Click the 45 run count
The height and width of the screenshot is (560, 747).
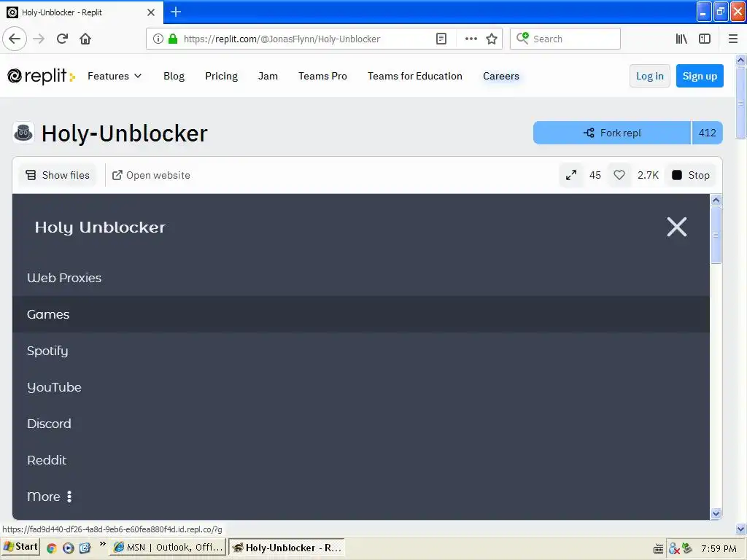click(x=595, y=175)
